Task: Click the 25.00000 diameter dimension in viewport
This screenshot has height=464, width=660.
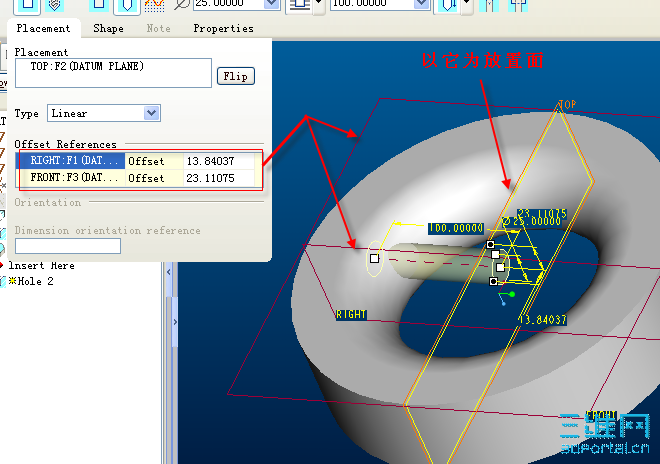Action: coord(532,221)
